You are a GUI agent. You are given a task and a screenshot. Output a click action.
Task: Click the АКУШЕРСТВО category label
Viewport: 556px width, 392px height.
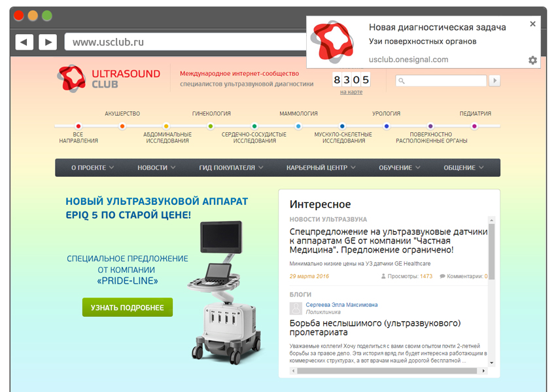tap(122, 113)
